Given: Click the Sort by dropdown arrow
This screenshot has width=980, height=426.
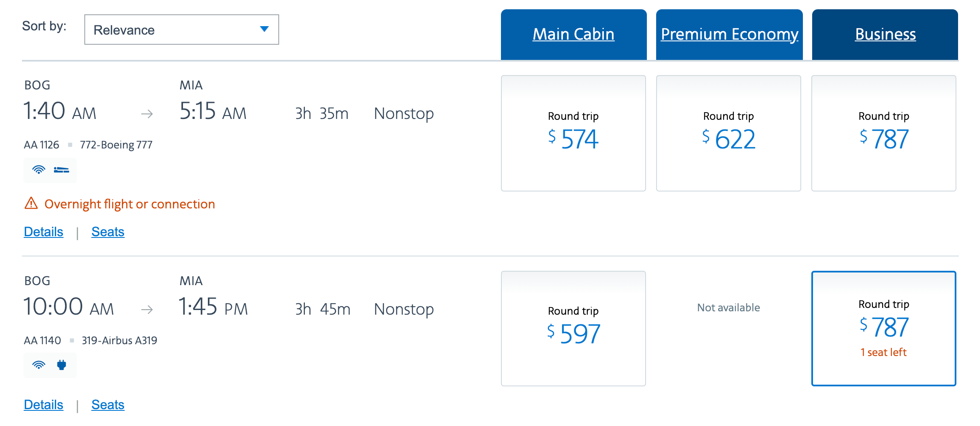Looking at the screenshot, I should coord(264,29).
